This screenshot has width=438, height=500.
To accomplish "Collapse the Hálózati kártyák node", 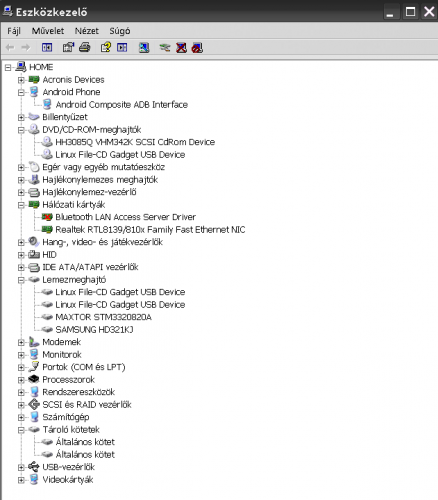I will click(21, 205).
